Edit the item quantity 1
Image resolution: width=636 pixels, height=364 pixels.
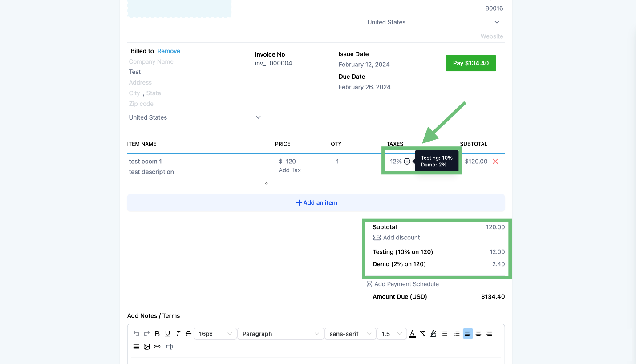pos(337,162)
